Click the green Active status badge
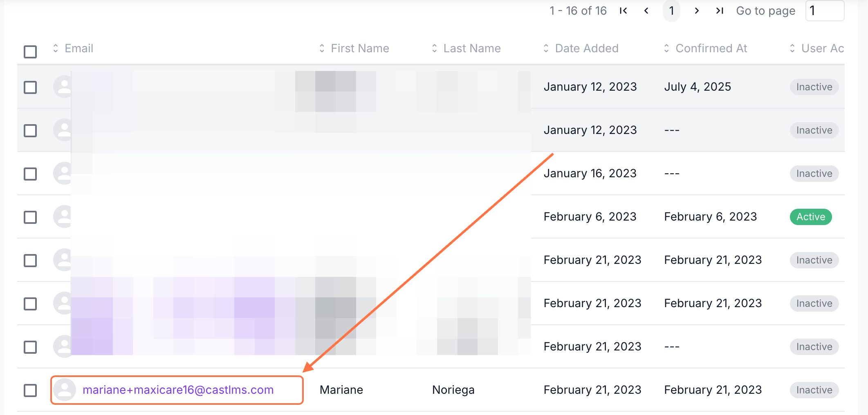Screen dimensions: 868x415 click(810, 217)
